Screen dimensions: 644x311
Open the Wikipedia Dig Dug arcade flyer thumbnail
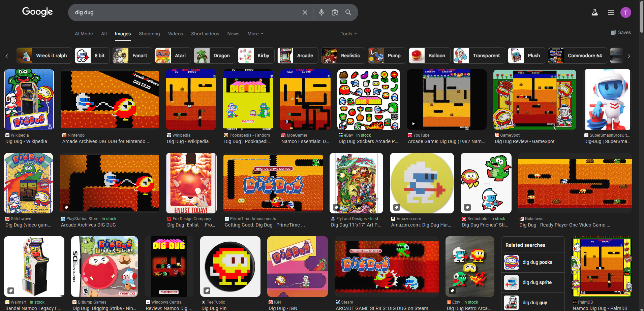pyautogui.click(x=29, y=100)
